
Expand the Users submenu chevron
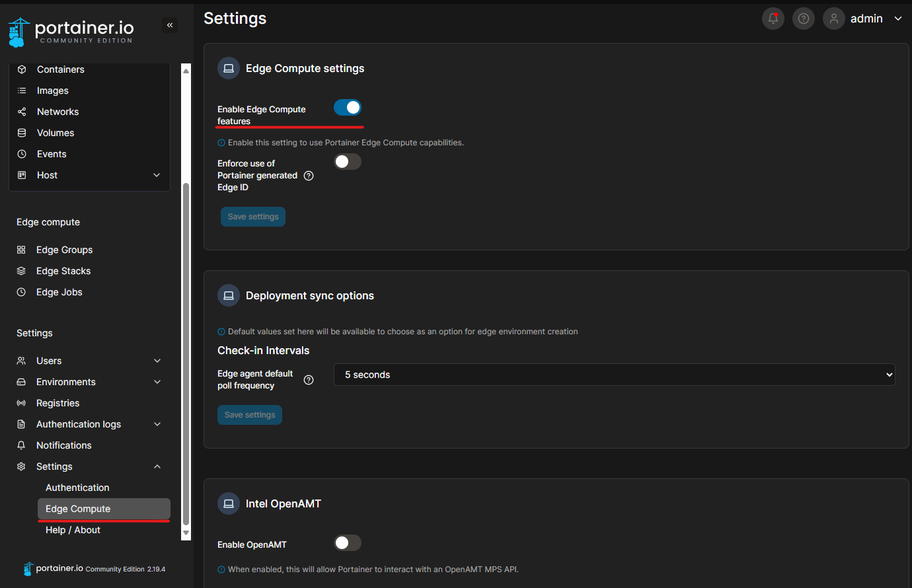(157, 361)
